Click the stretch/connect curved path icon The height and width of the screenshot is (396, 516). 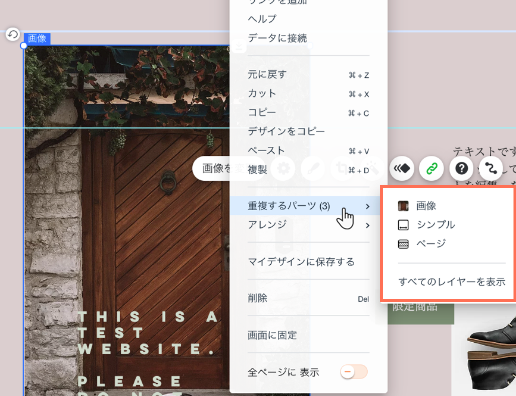[491, 169]
